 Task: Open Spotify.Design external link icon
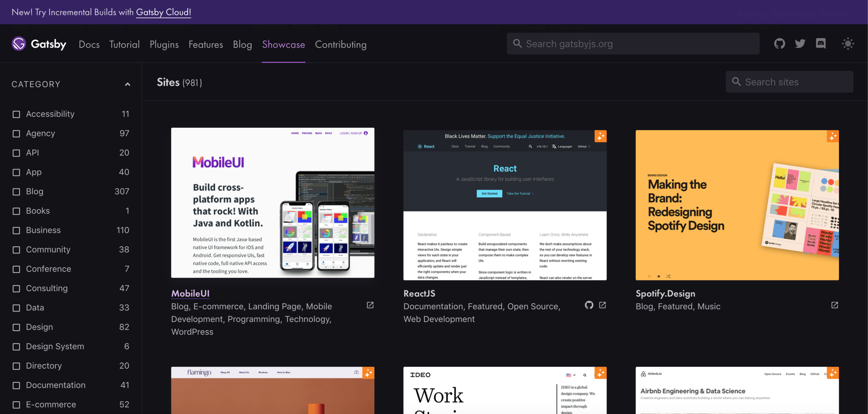835,305
